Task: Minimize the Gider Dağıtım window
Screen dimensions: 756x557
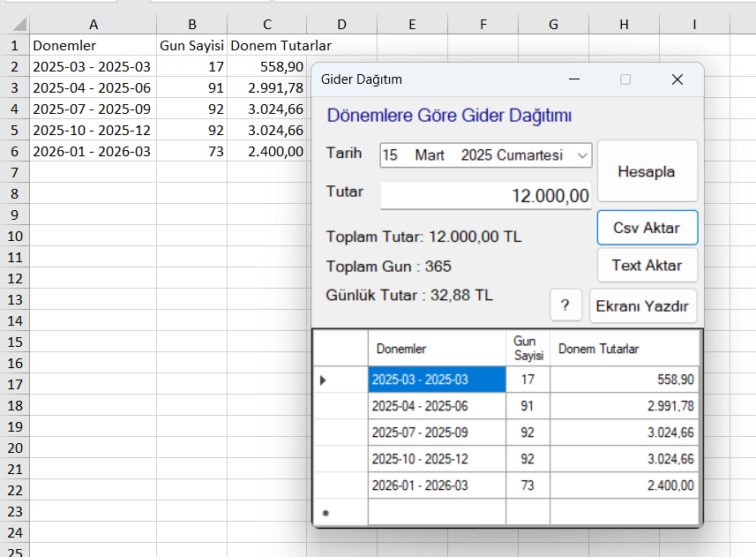Action: 574,79
